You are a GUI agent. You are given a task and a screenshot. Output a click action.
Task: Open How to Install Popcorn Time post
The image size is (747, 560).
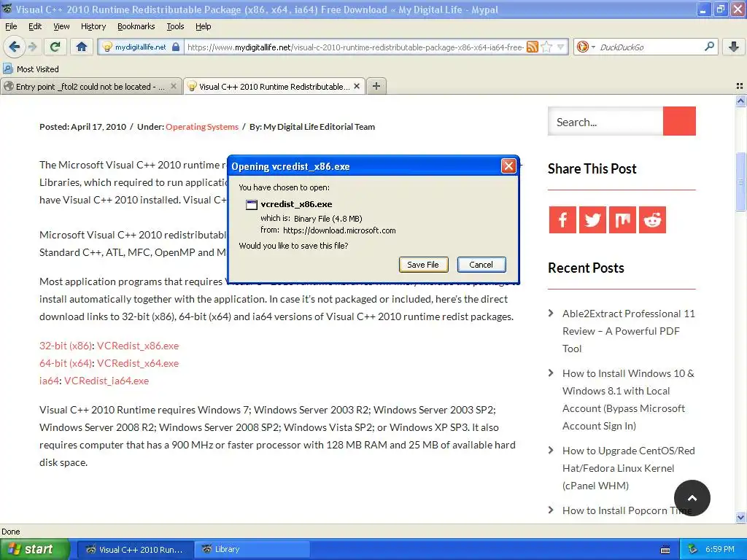(x=627, y=510)
